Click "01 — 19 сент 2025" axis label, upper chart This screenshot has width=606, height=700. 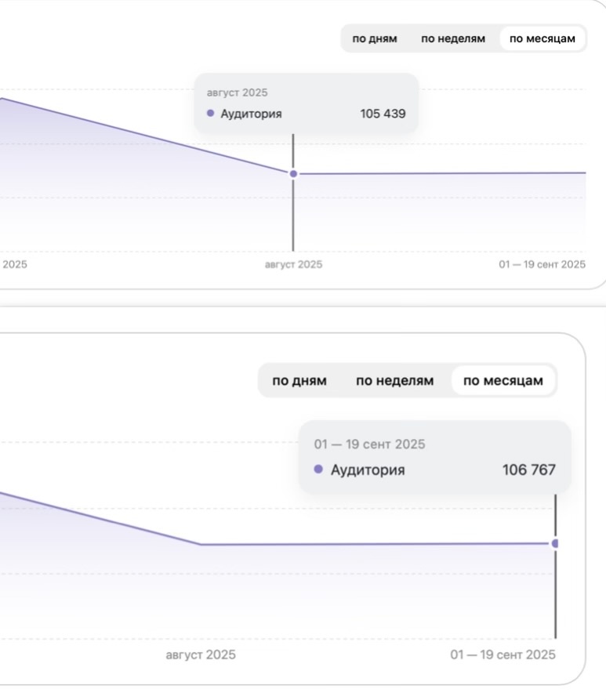coord(542,265)
